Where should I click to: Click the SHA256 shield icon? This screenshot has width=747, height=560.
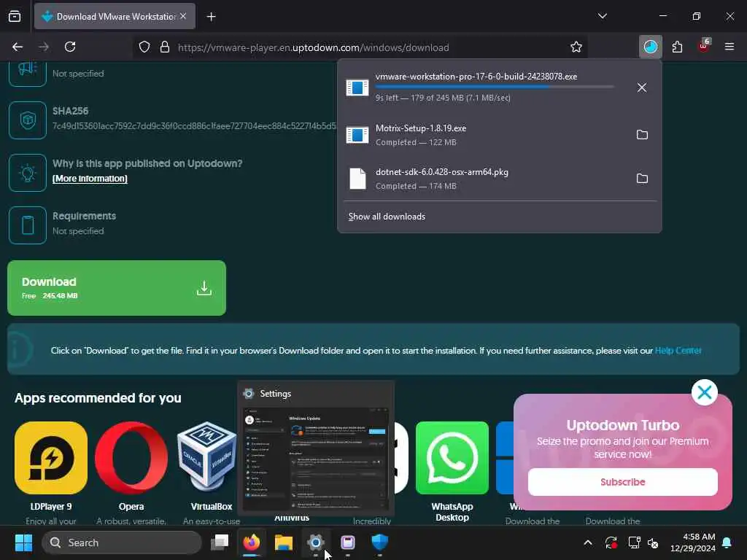point(28,120)
